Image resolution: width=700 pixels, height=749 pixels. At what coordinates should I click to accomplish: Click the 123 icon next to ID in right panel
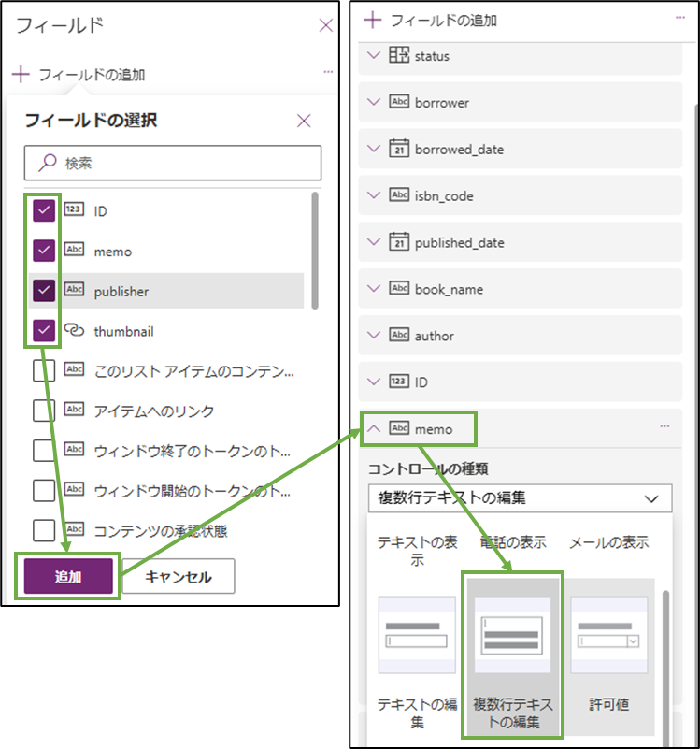pyautogui.click(x=399, y=382)
